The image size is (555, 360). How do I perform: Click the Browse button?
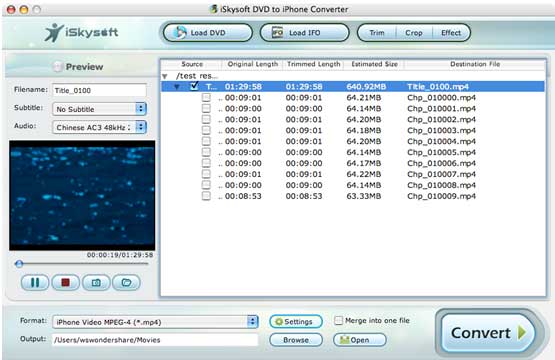pos(296,340)
